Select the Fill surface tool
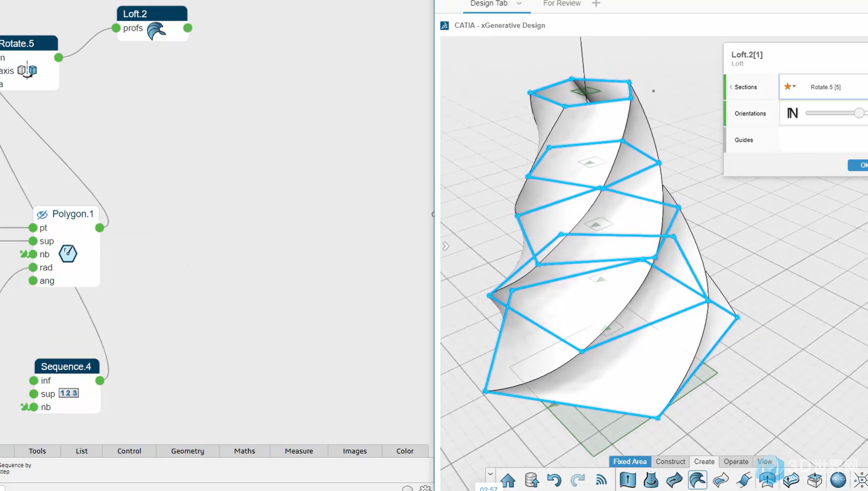The width and height of the screenshot is (868, 491). (x=721, y=480)
